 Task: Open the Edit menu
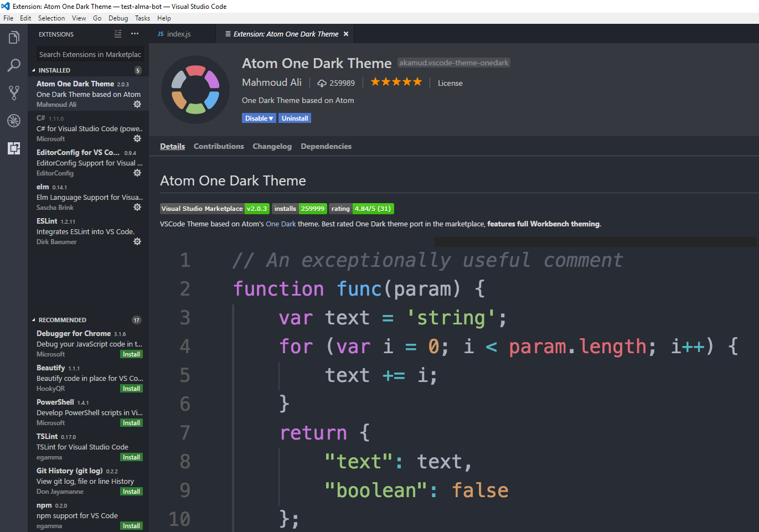click(x=25, y=18)
